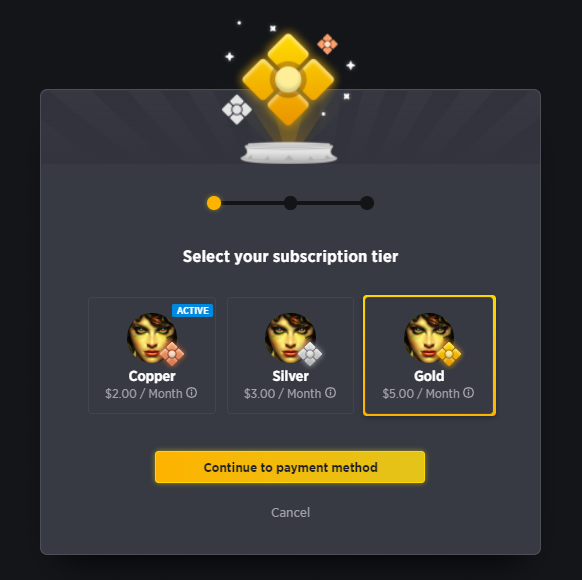Click the silver badge on Silver avatar
This screenshot has height=580, width=582.
coord(310,354)
